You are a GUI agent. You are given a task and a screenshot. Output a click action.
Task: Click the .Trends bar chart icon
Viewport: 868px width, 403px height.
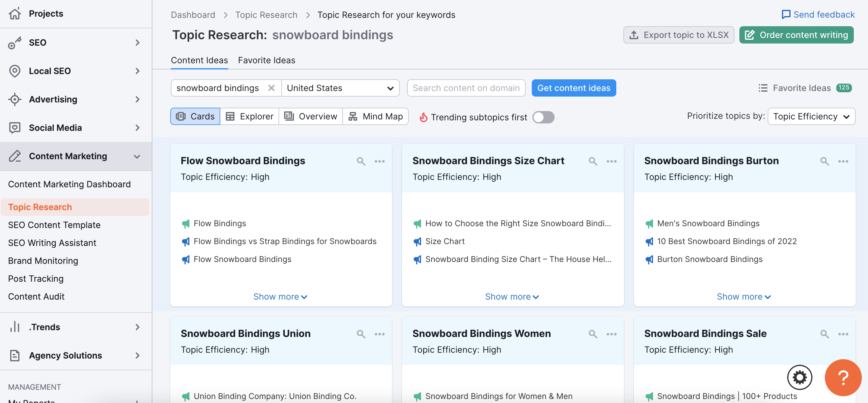15,326
